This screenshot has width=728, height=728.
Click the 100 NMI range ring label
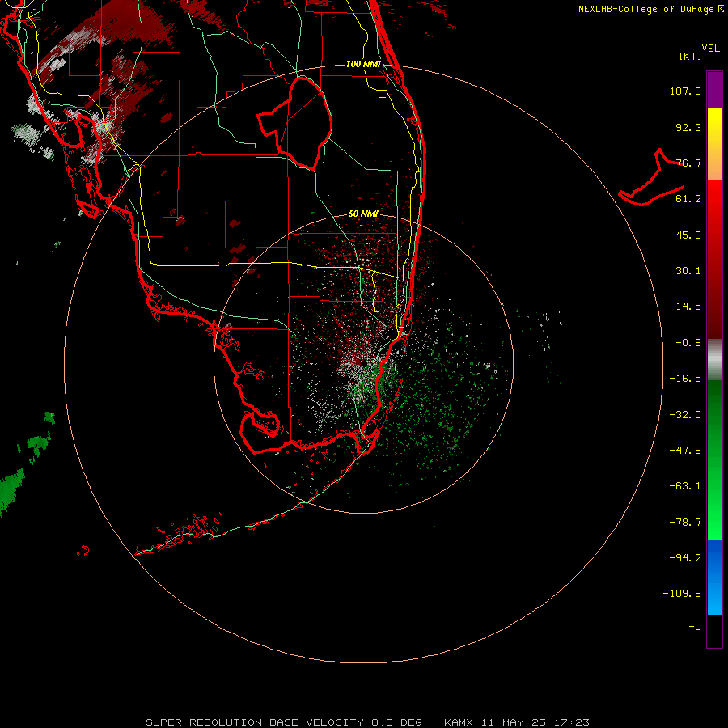coord(363,64)
